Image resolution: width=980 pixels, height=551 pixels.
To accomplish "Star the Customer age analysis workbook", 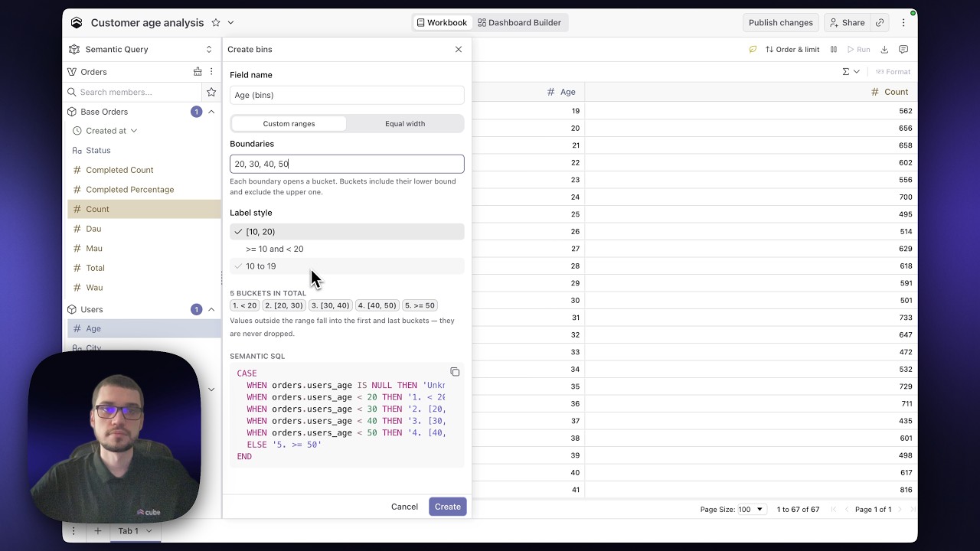I will 216,23.
